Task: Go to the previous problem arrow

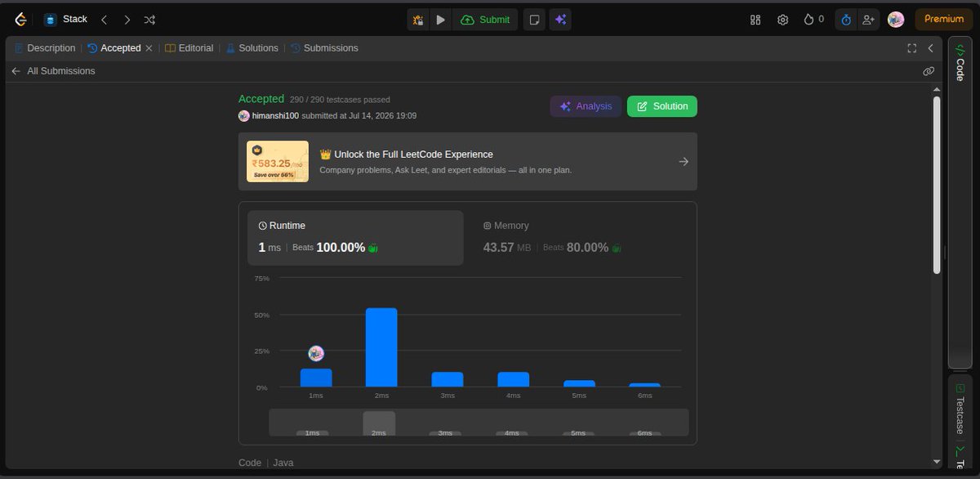Action: point(104,19)
